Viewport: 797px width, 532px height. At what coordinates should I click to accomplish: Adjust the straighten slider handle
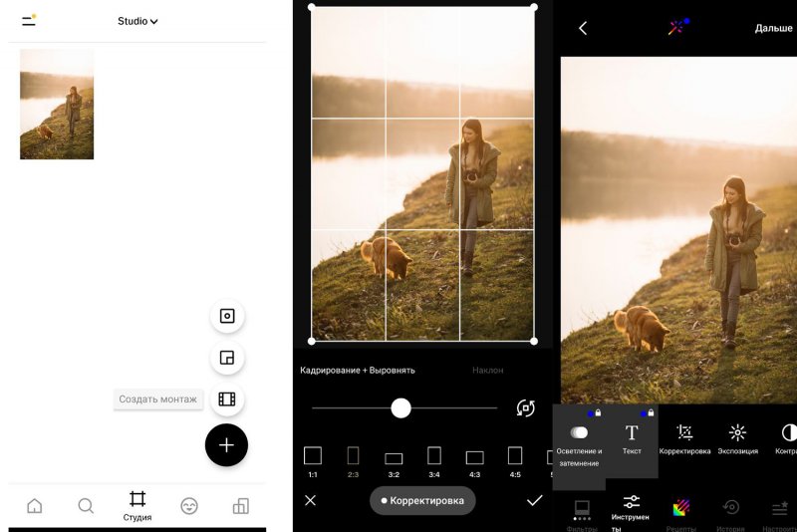click(x=400, y=407)
